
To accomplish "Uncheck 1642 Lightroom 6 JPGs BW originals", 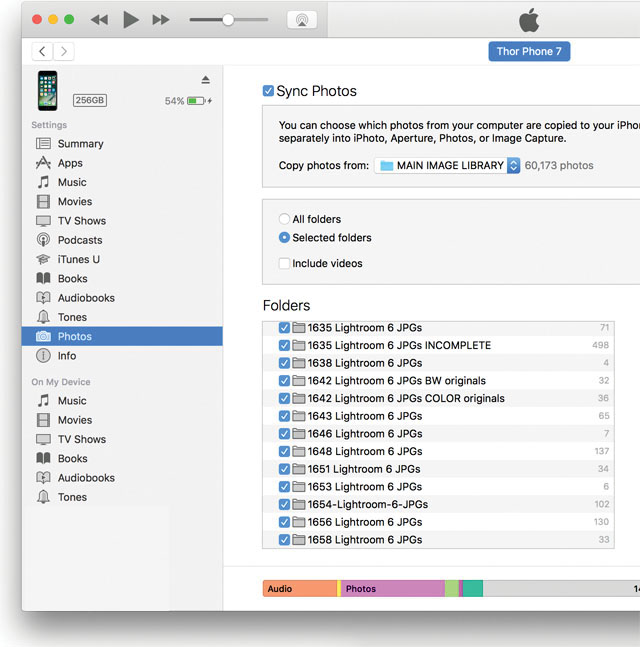I will pos(284,380).
